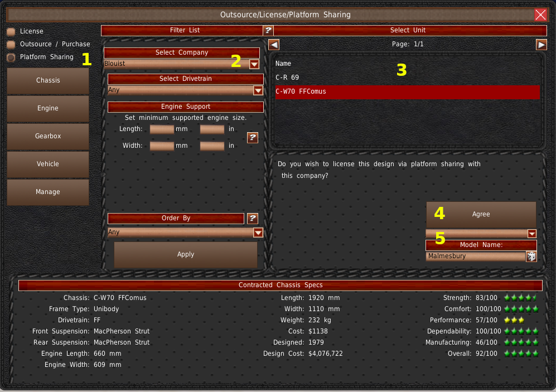Select the Platform Sharing radio option
Image resolution: width=556 pixels, height=392 pixels.
coord(11,57)
